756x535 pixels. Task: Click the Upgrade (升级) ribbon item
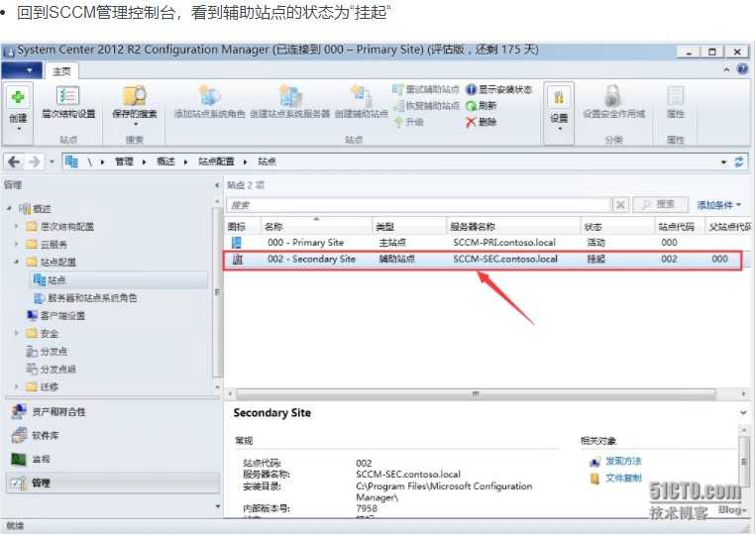pos(409,122)
